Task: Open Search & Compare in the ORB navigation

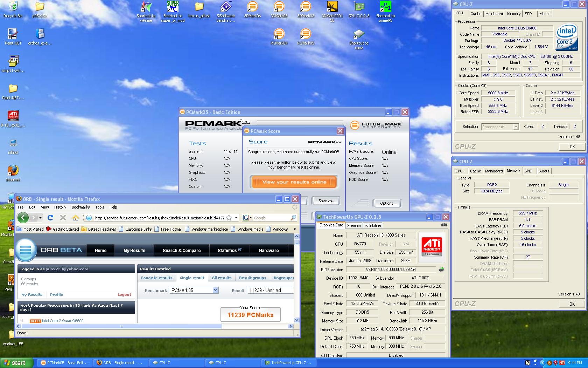Action: pyautogui.click(x=182, y=250)
